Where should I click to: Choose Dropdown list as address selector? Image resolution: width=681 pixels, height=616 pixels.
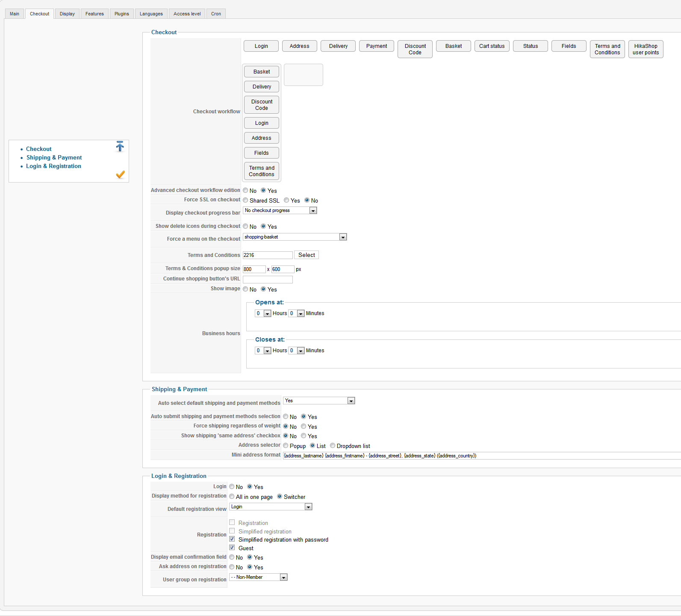[333, 446]
